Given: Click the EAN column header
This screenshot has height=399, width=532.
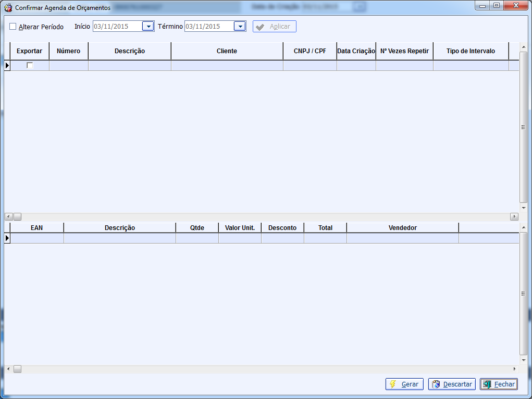Looking at the screenshot, I should (x=36, y=227).
